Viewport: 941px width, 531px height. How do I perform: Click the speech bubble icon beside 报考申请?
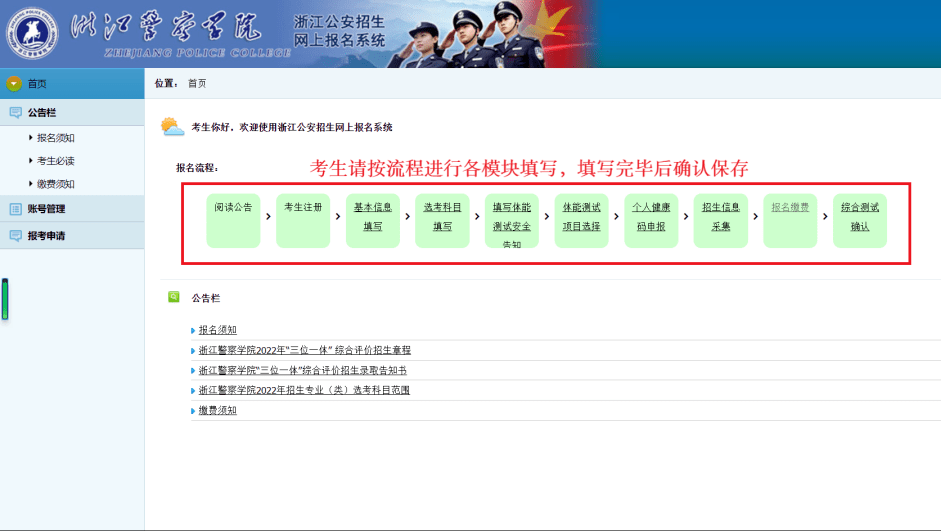[16, 235]
